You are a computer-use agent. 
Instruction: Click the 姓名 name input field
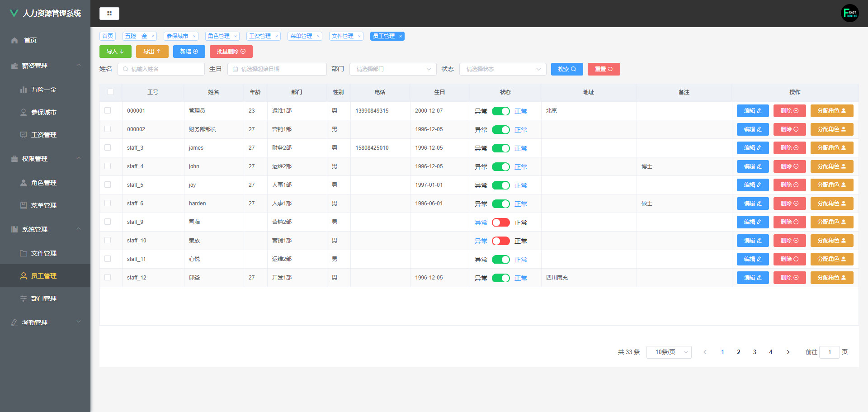coord(161,69)
